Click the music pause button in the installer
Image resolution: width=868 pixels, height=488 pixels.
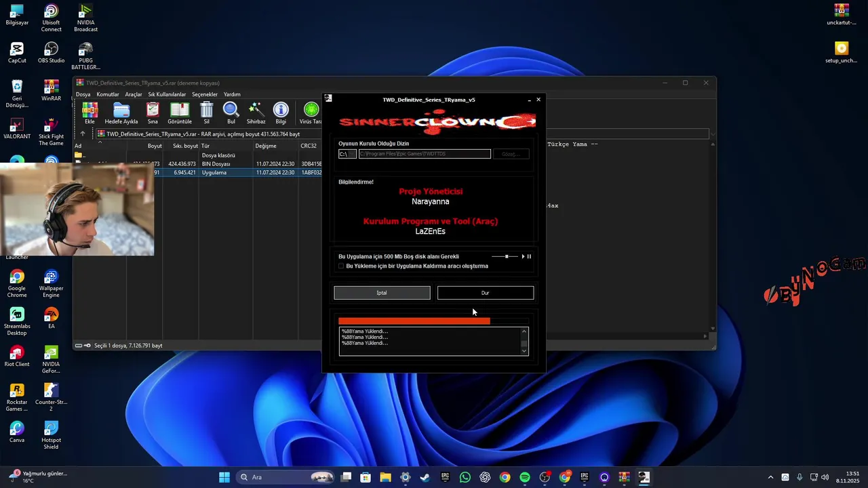pos(529,256)
